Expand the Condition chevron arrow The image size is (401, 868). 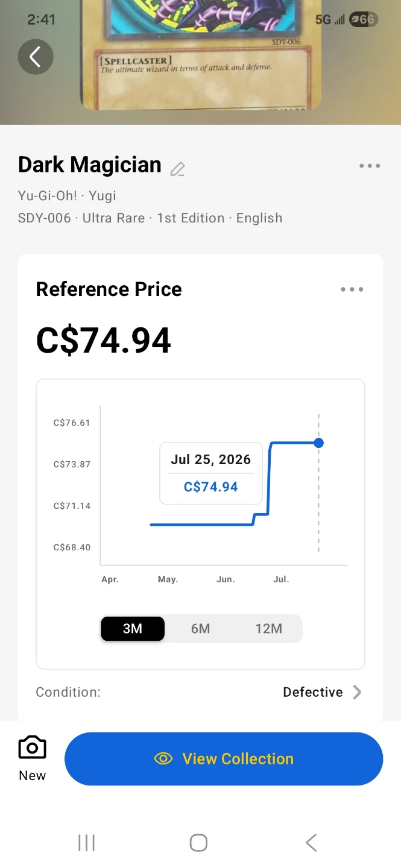(357, 692)
